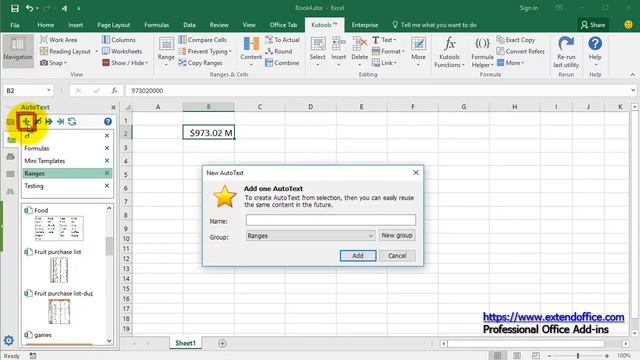Open the Group dropdown showing Ranges

click(310, 236)
